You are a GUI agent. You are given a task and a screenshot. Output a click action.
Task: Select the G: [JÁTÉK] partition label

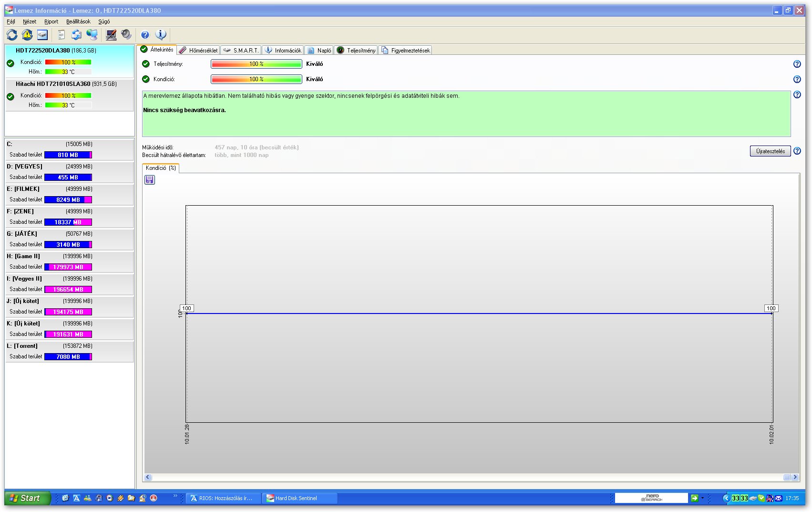22,234
